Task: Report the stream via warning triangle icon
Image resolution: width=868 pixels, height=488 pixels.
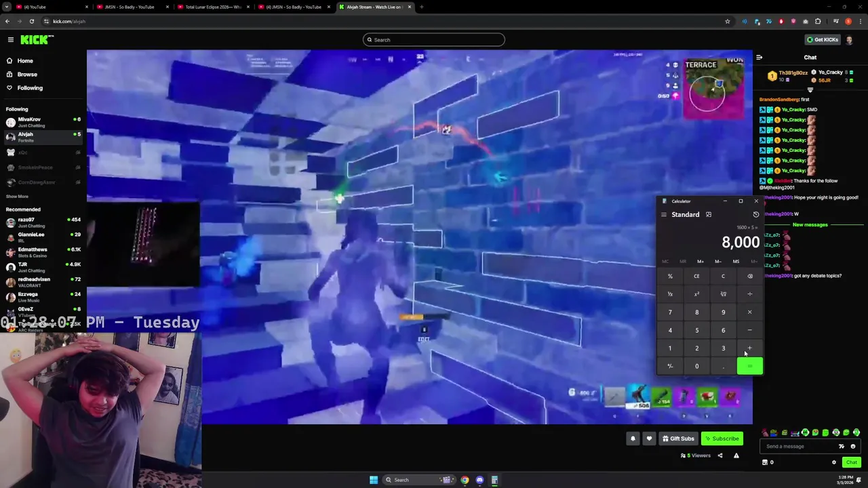Action: pyautogui.click(x=736, y=455)
